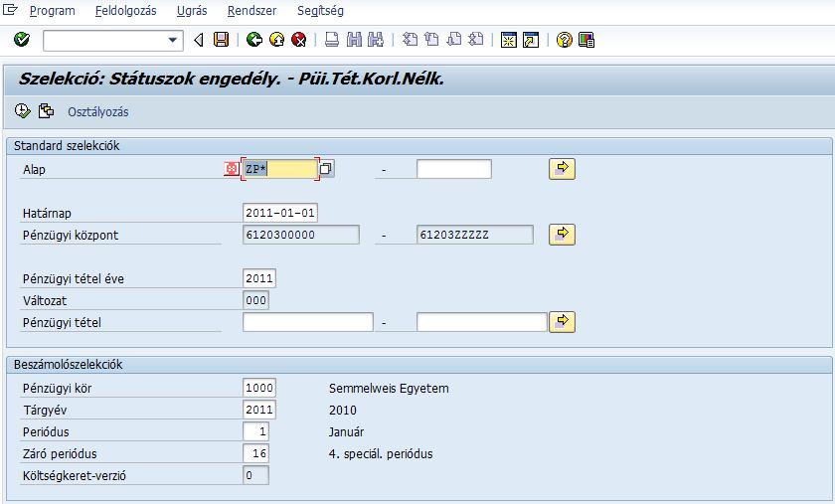Click the Alap to-value field
This screenshot has height=504, width=835.
pyautogui.click(x=453, y=169)
